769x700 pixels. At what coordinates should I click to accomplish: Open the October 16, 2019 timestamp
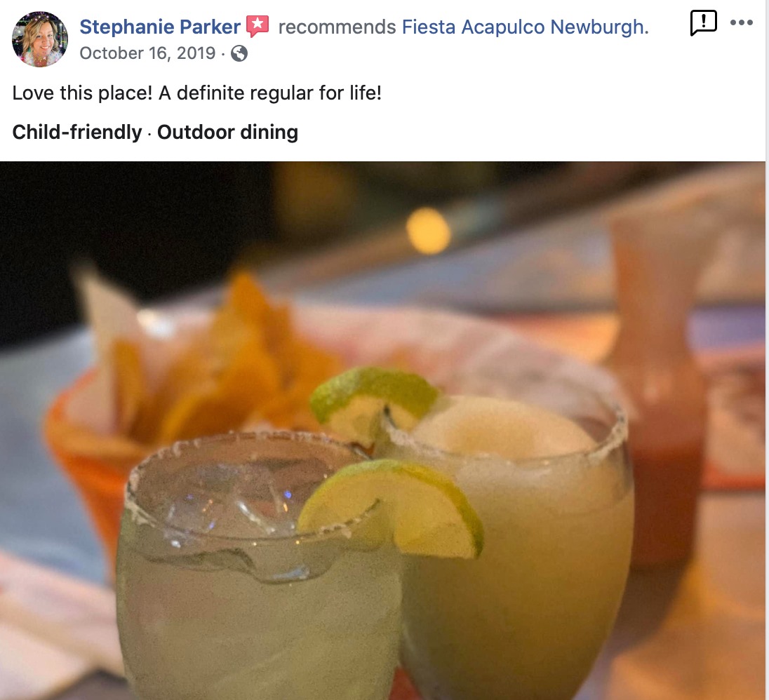click(147, 53)
